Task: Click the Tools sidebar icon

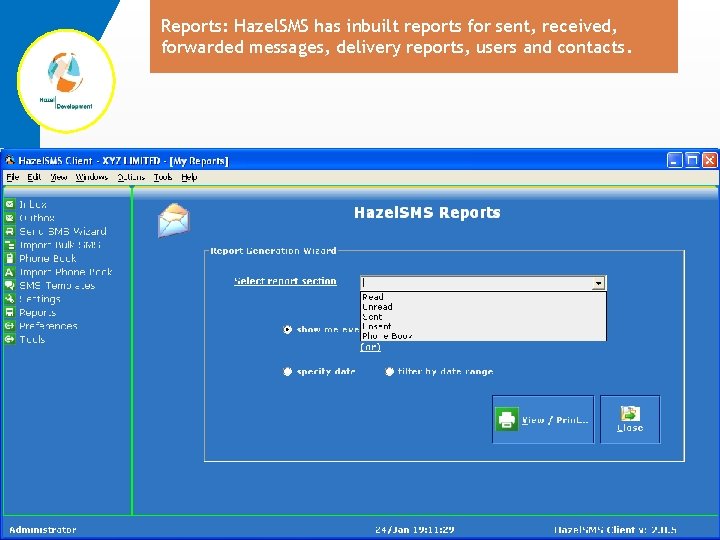Action: pyautogui.click(x=10, y=339)
